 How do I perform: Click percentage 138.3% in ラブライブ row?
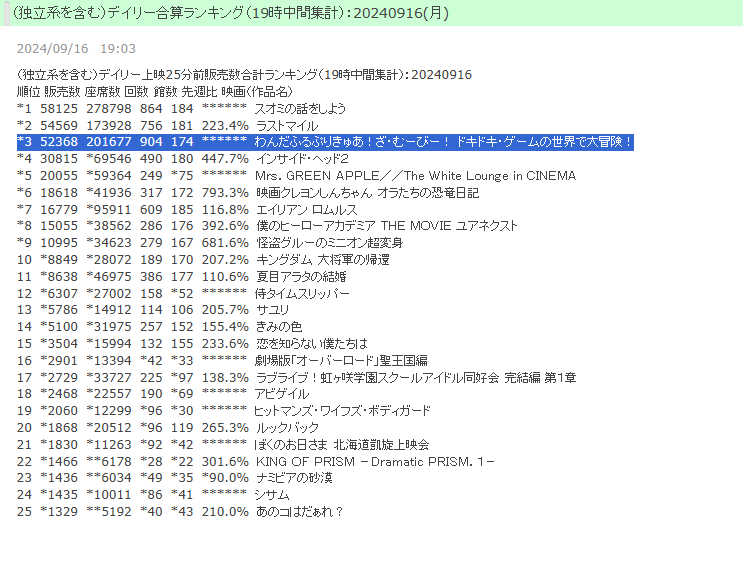tap(225, 378)
